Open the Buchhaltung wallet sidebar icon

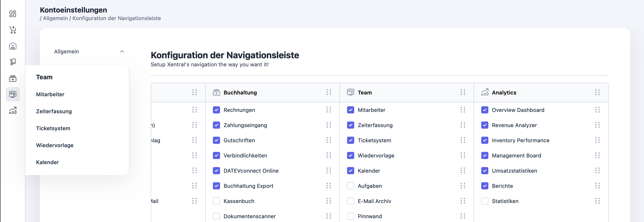13,79
